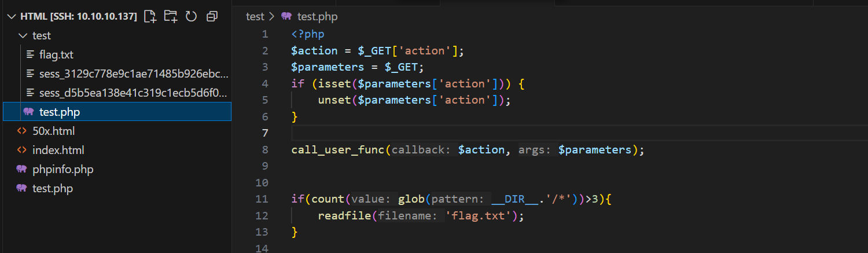Click the 'callback:' inlay hint on line 8
This screenshot has width=868, height=253.
pyautogui.click(x=422, y=150)
